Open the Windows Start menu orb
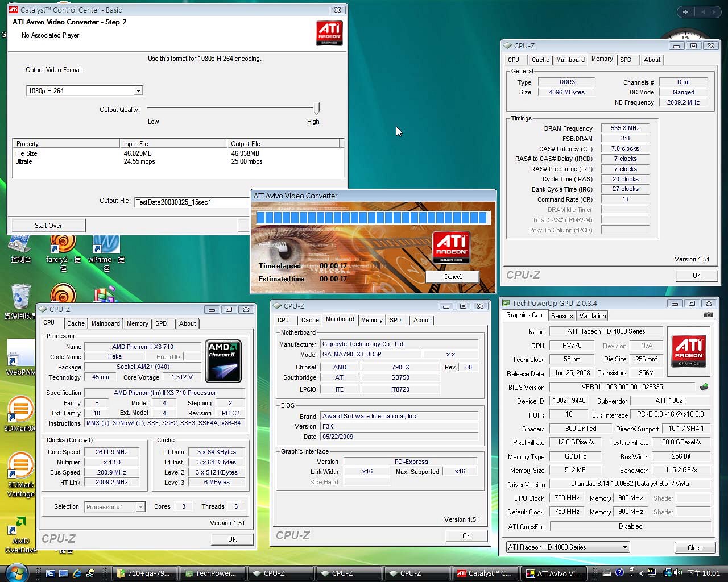The image size is (728, 582). tap(16, 573)
